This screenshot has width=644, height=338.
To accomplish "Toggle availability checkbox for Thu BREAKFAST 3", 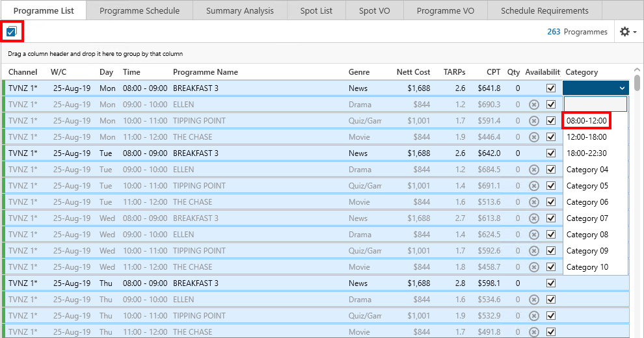I will [x=551, y=283].
